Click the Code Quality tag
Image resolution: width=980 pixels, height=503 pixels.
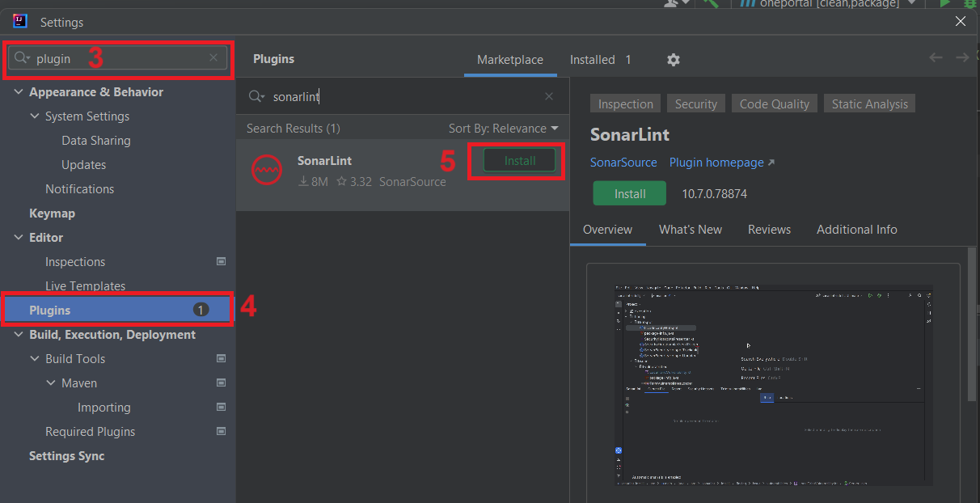pos(775,104)
